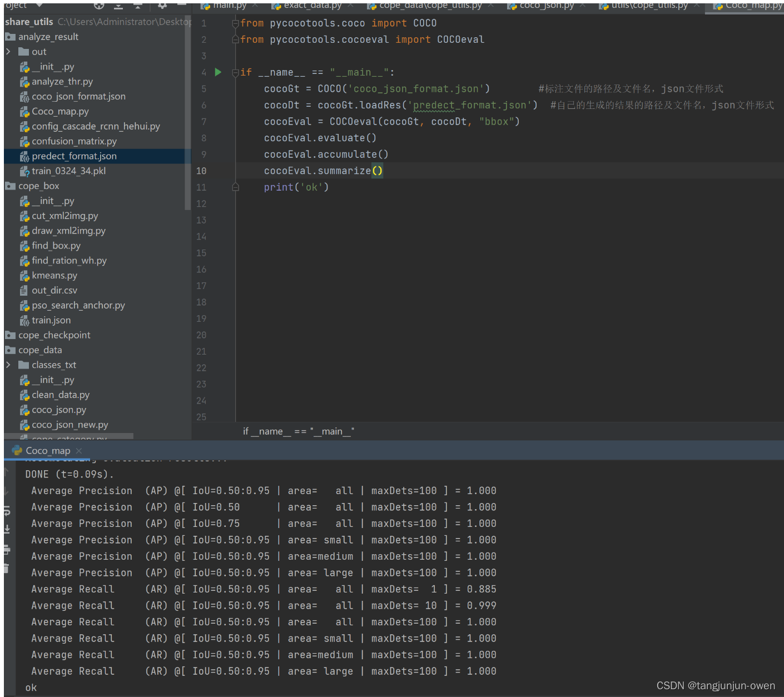The image size is (784, 697).
Task: Click the 0.885 recall value in console
Action: tap(482, 589)
